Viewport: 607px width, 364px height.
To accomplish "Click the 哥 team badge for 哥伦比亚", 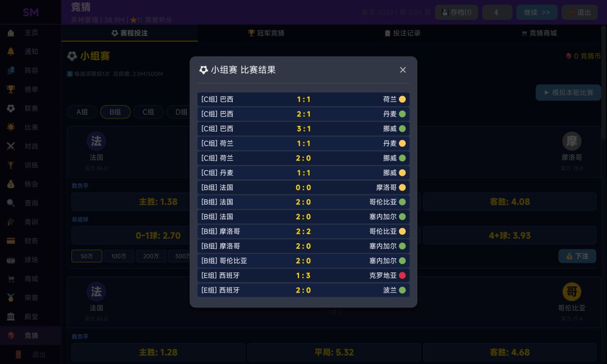I will click(572, 292).
